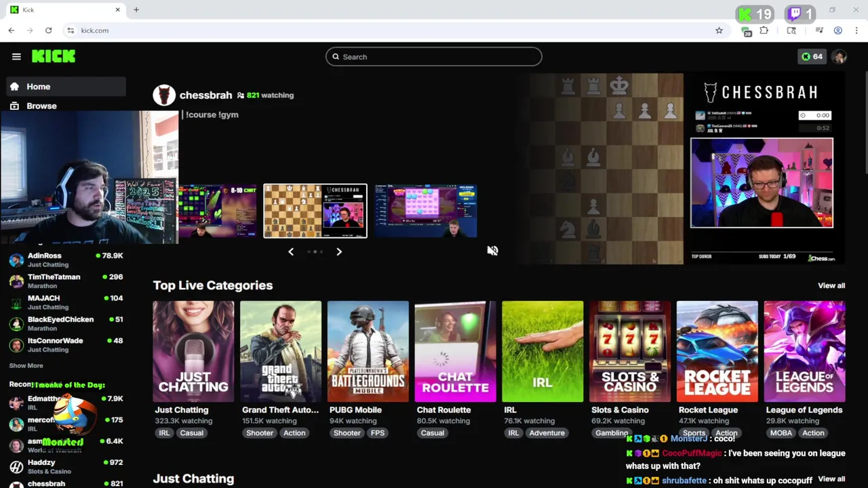
Task: Click the Gambling tag under Slots & Casino
Action: 612,433
